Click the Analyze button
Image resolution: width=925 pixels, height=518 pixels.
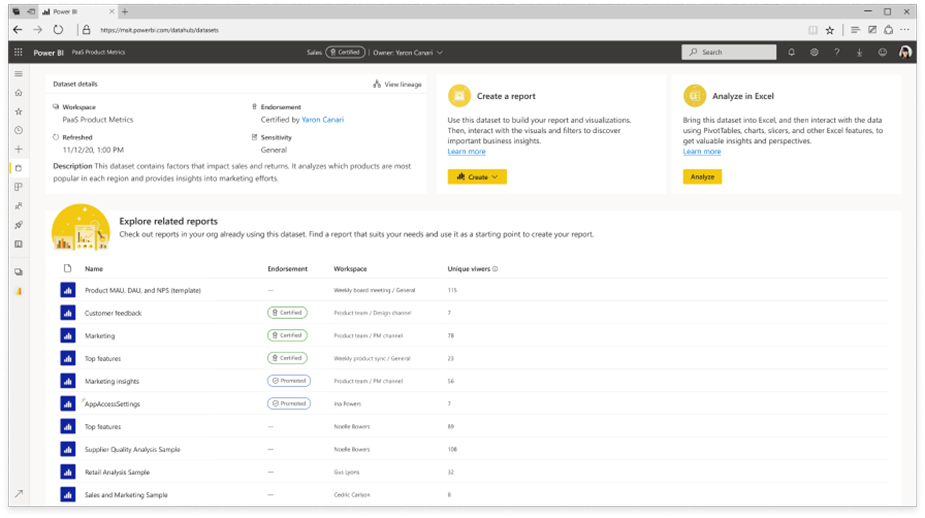tap(702, 176)
